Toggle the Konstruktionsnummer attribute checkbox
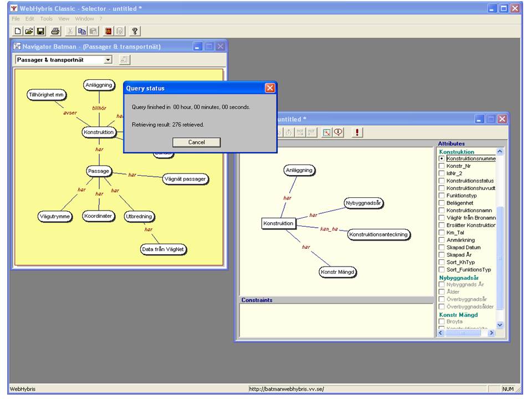Image resolution: width=532 pixels, height=399 pixels. [442, 159]
